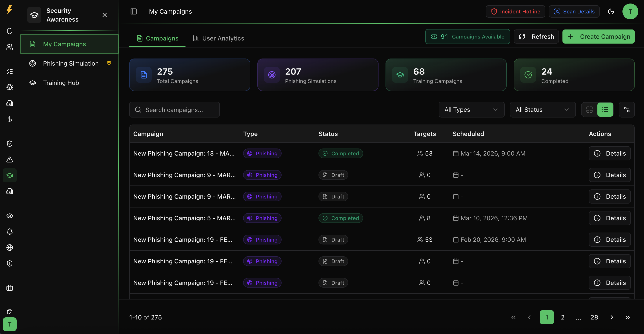This screenshot has height=334, width=644.
Task: Click the bug icon in left rail
Action: pos(9,87)
